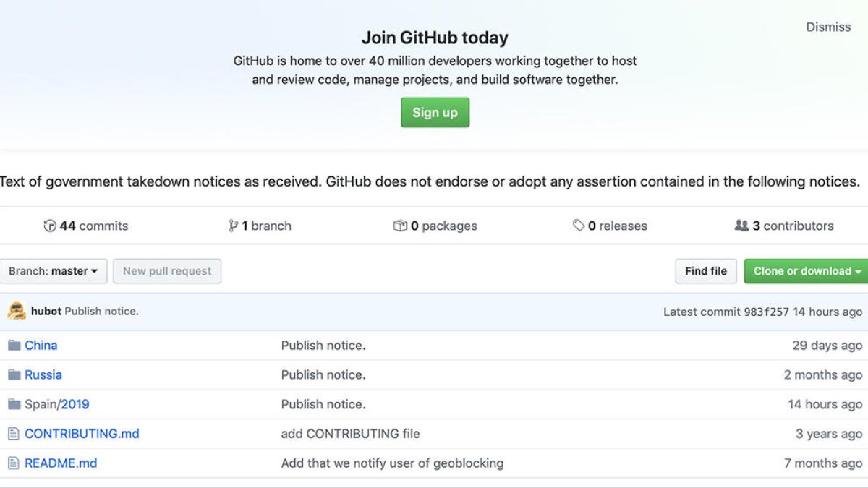
Task: Click the Find file button
Action: coord(705,271)
